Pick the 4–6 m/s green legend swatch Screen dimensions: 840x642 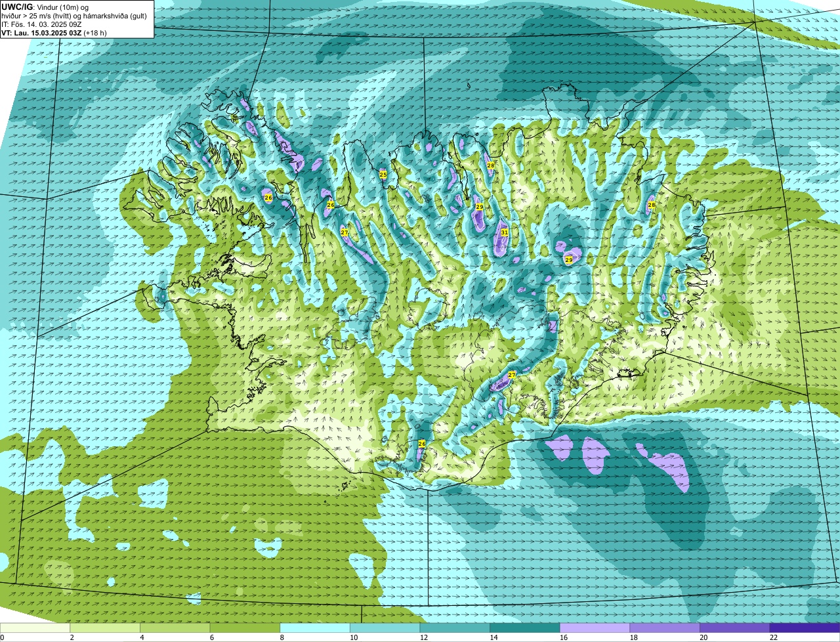pos(175,628)
